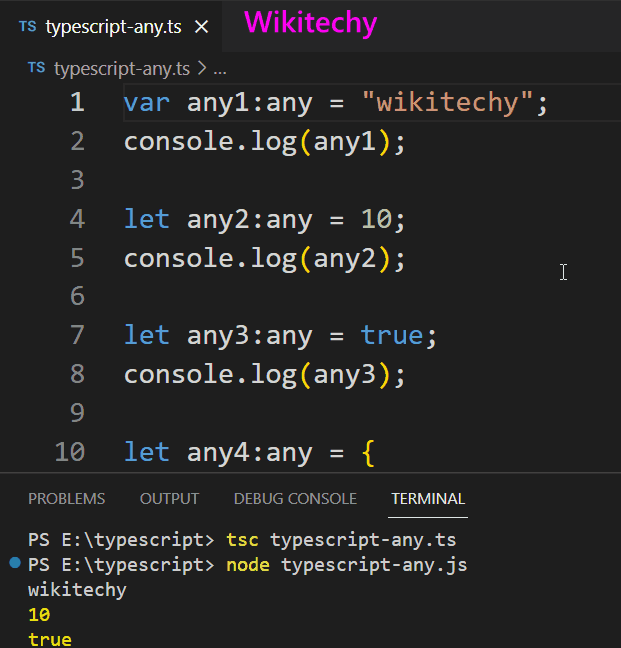Switch to the PROBLEMS panel tab

[66, 498]
